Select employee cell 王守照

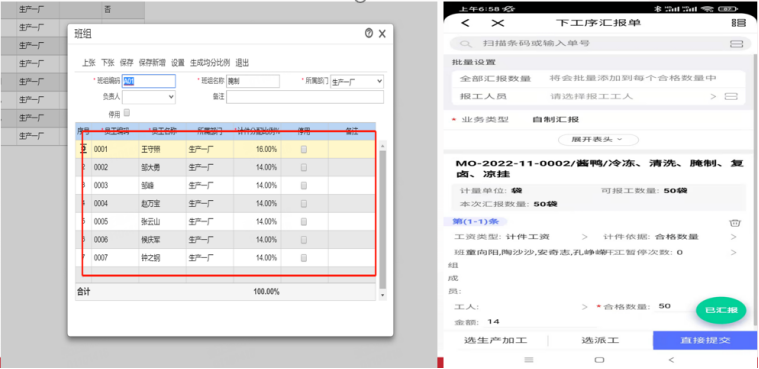[162, 150]
